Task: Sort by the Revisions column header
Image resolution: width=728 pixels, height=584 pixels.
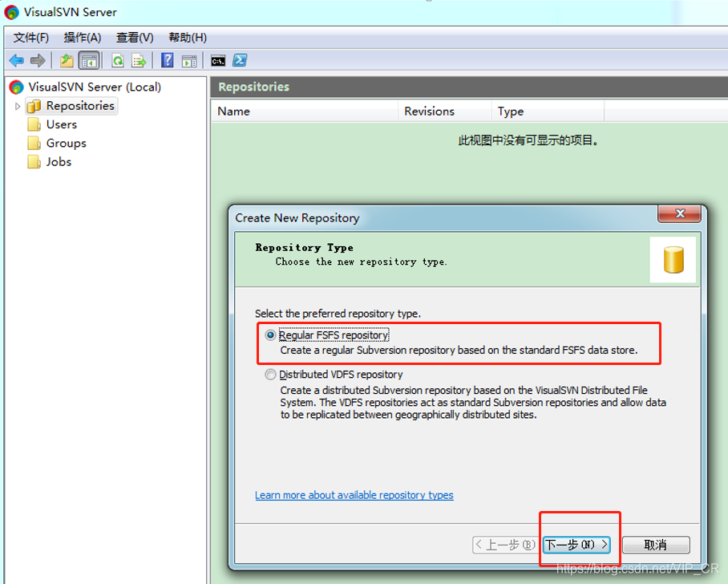Action: [445, 112]
